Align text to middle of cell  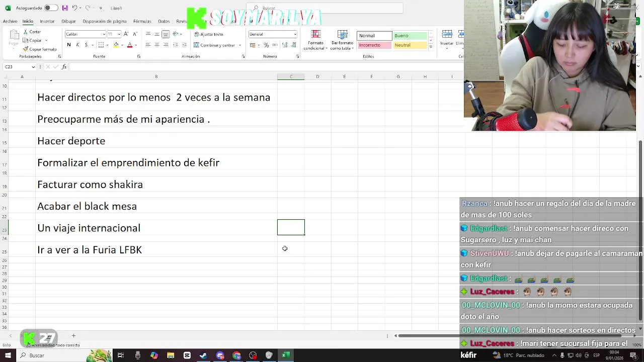(x=157, y=34)
